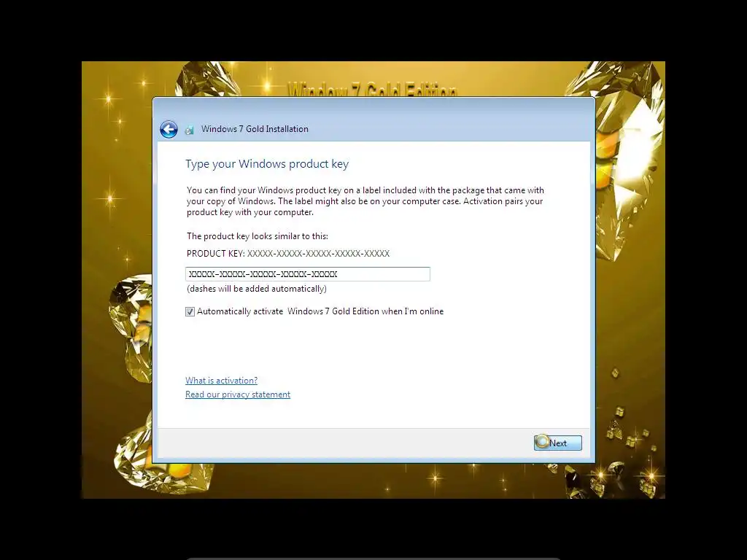747x560 pixels.
Task: Click the Next button
Action: (x=558, y=443)
